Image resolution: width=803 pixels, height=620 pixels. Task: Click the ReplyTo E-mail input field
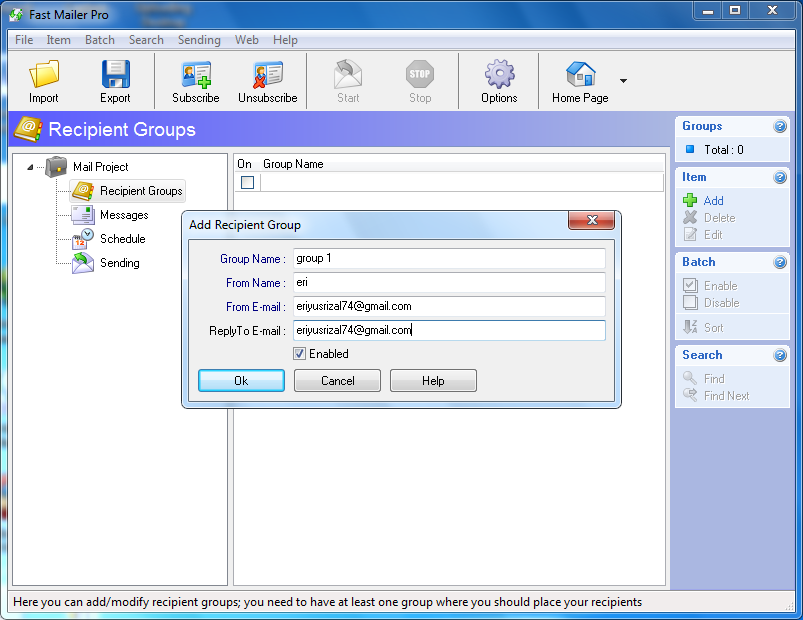click(449, 330)
